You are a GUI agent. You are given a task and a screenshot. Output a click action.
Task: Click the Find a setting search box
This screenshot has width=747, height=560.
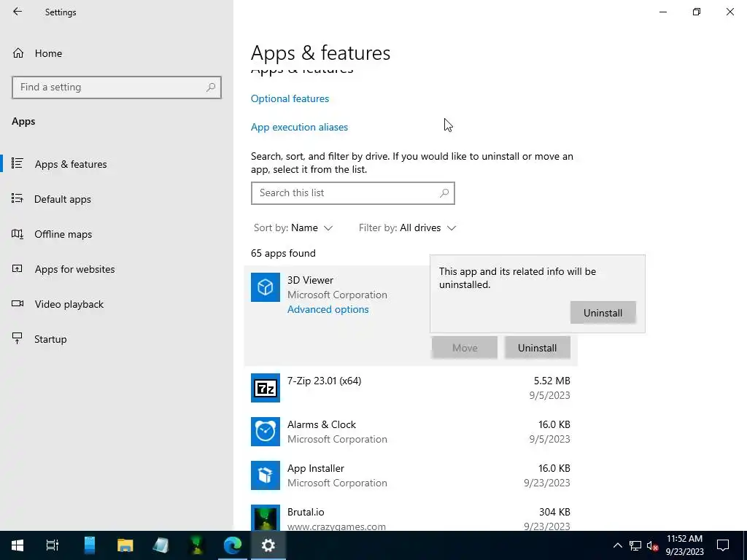click(x=116, y=87)
